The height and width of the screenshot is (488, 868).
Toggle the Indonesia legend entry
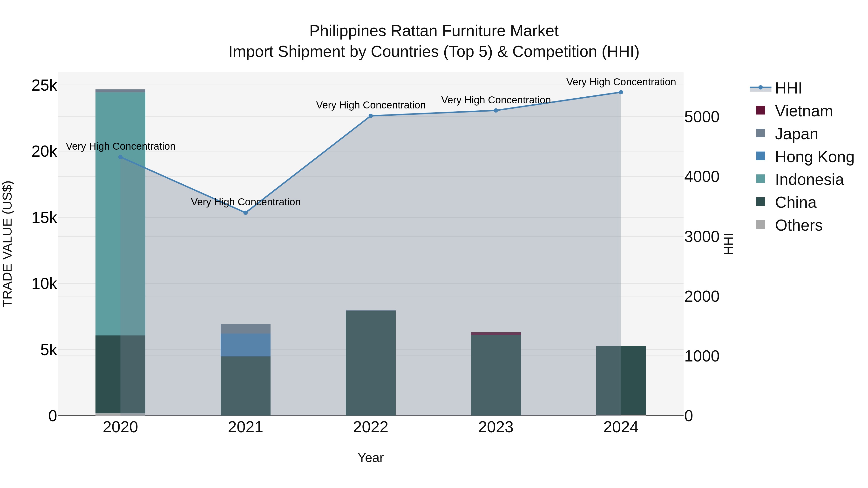coord(800,179)
